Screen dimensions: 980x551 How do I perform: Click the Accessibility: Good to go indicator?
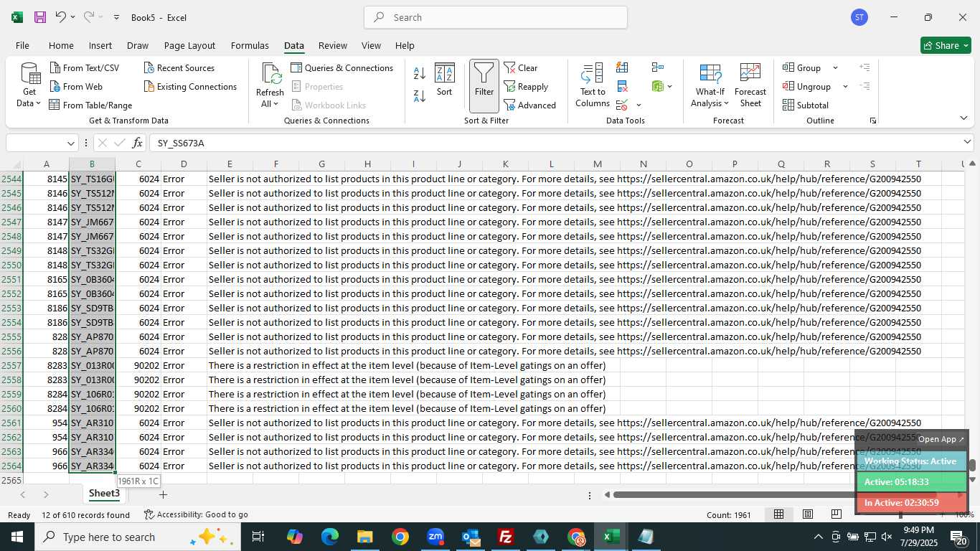196,514
